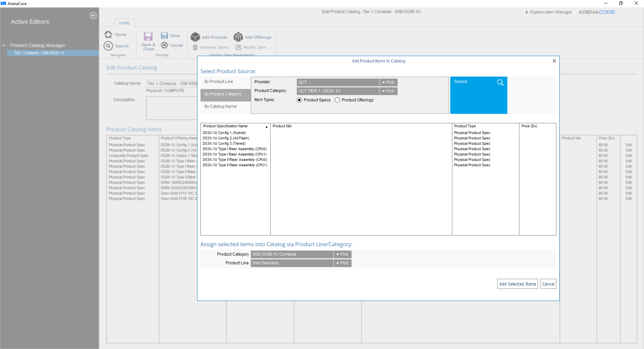Sort by Product Specification Name column
Screen dimensions: 644x349
coord(235,126)
